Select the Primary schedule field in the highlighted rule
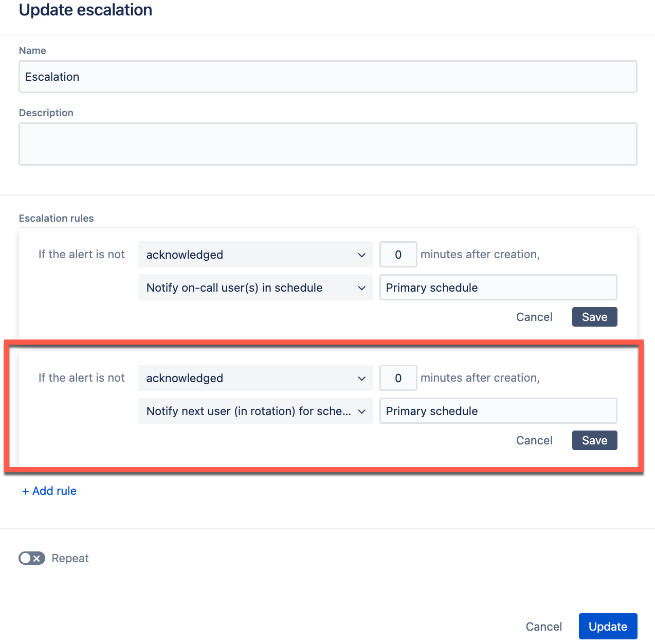This screenshot has width=655, height=644. (498, 411)
